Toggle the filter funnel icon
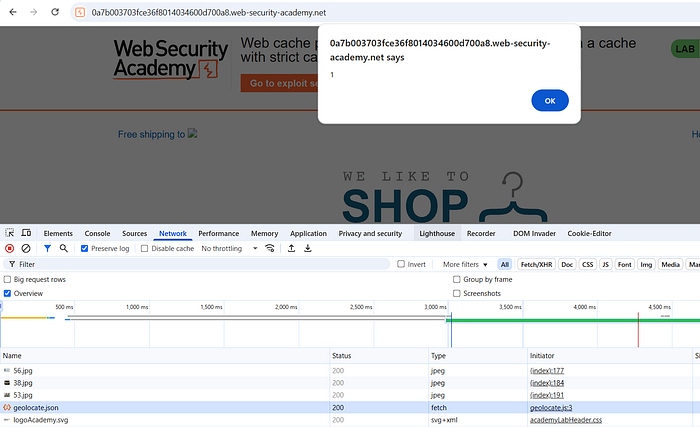Image resolution: width=700 pixels, height=427 pixels. click(x=47, y=248)
